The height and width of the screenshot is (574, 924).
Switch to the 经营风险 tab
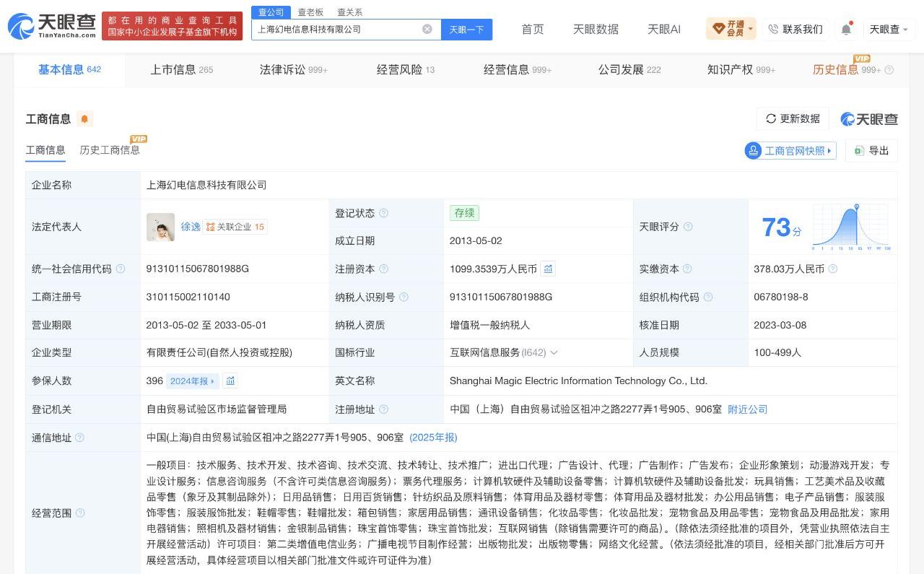click(x=405, y=69)
